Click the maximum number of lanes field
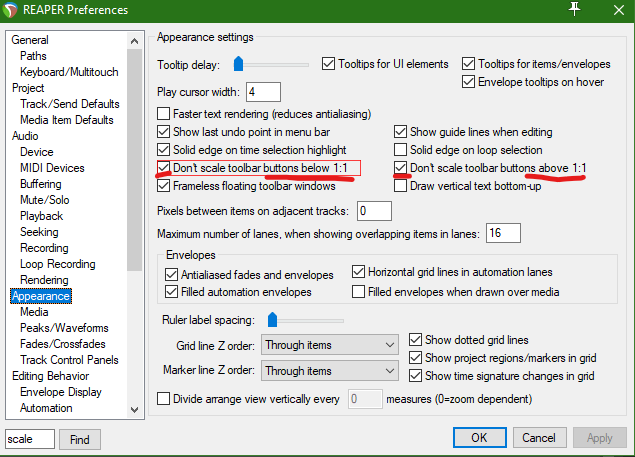This screenshot has width=635, height=457. [503, 233]
